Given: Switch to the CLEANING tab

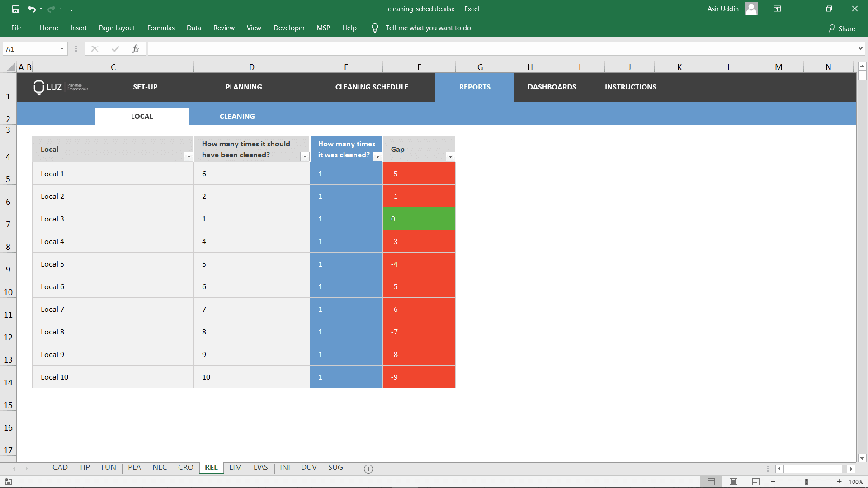Looking at the screenshot, I should coord(237,116).
